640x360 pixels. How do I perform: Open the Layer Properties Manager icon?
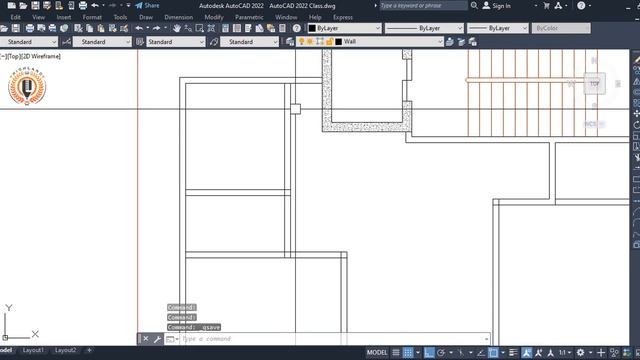pos(290,42)
